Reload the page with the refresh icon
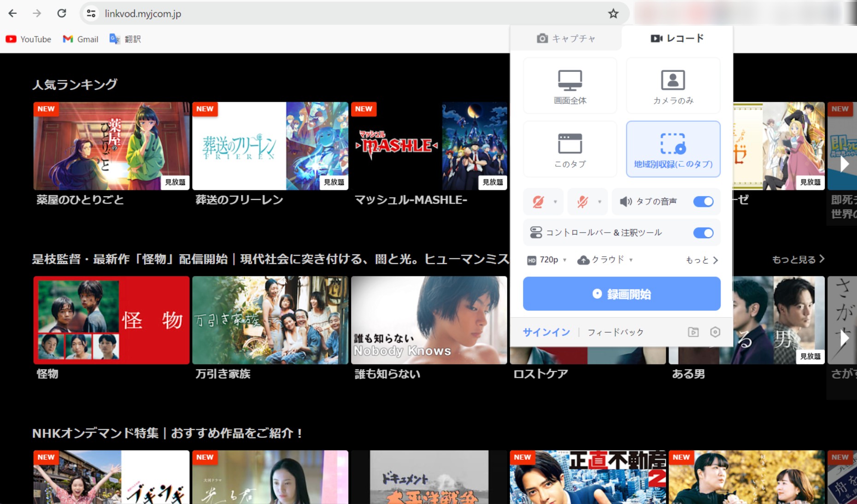Viewport: 857px width, 504px height. click(x=61, y=13)
